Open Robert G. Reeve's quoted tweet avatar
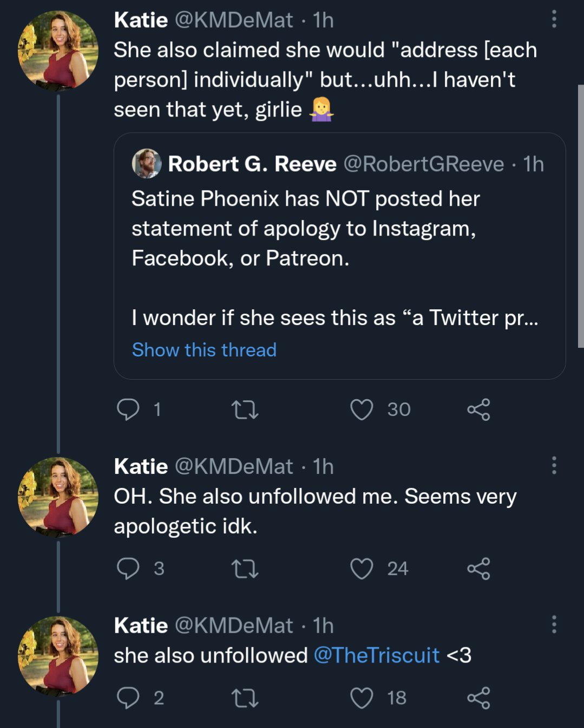The width and height of the screenshot is (584, 728). click(x=147, y=164)
